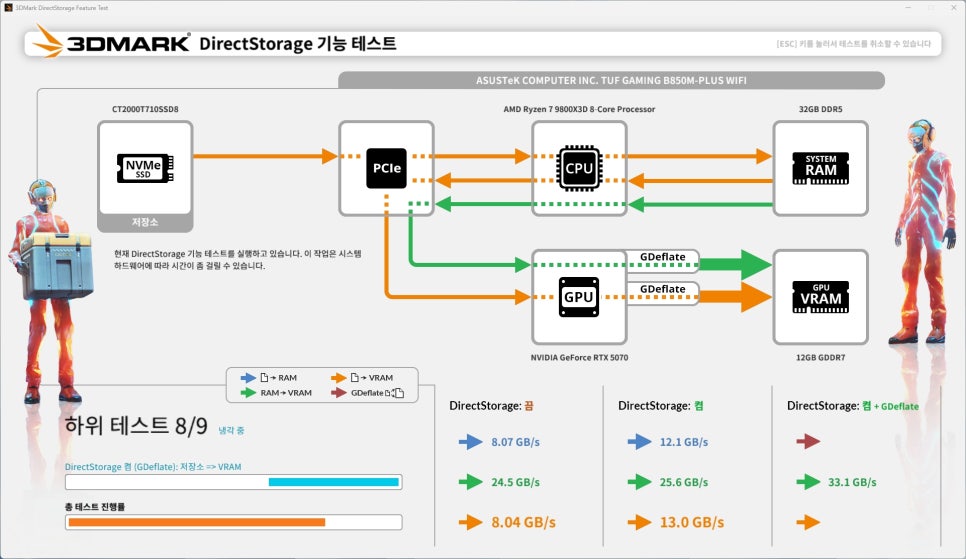Image resolution: width=966 pixels, height=559 pixels.
Task: Click the 3DMark window title bar icon
Action: click(x=8, y=7)
